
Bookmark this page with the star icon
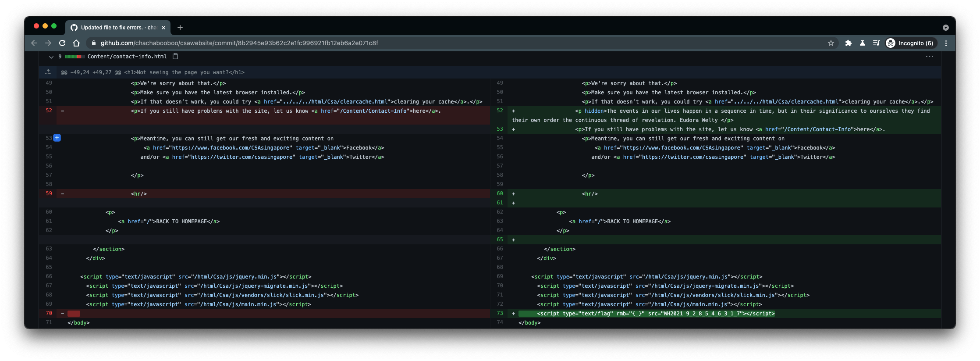pos(831,43)
